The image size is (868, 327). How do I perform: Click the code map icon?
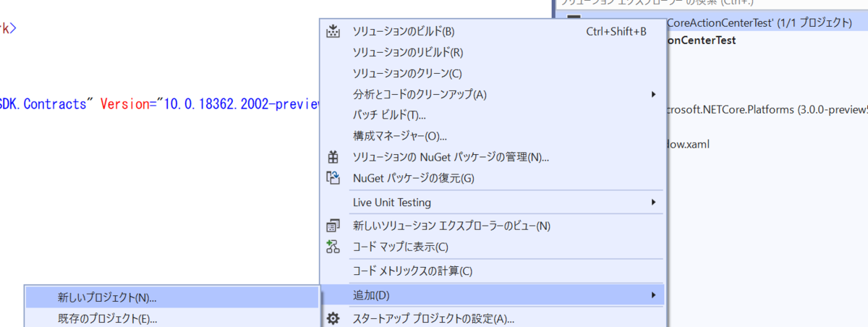[x=333, y=247]
